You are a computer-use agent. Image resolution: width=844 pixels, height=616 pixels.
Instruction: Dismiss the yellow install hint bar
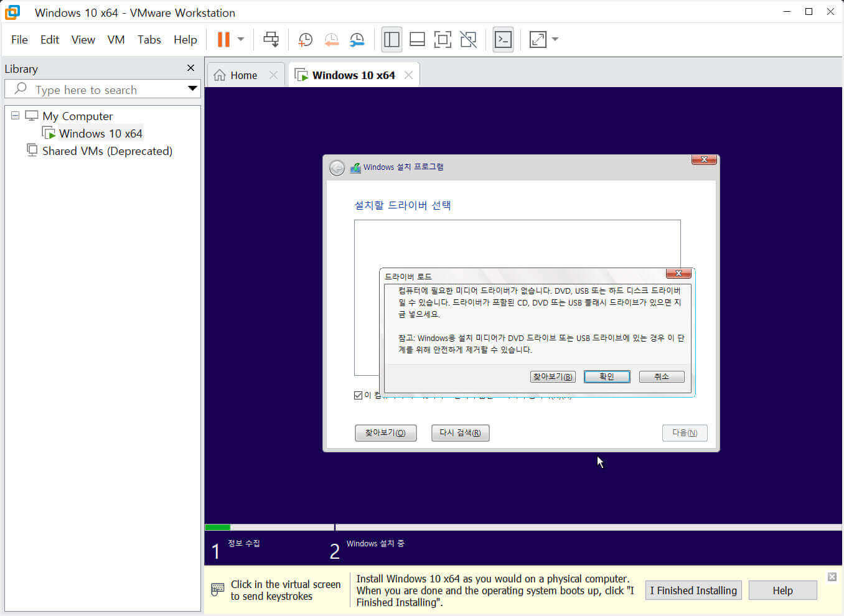[x=832, y=577]
